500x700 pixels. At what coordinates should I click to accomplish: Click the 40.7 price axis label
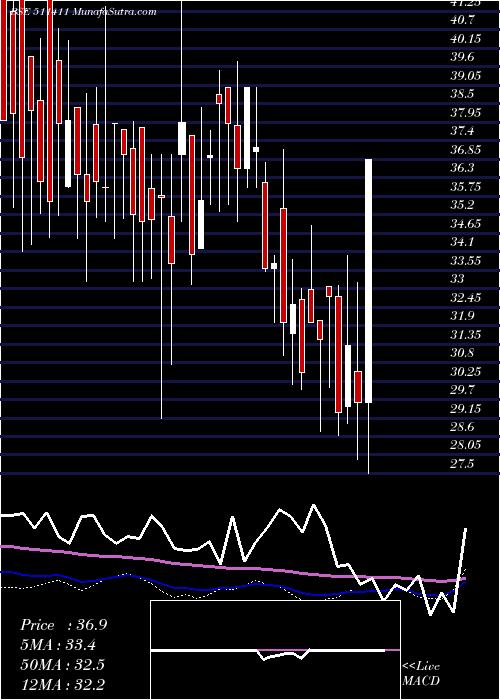[x=462, y=20]
